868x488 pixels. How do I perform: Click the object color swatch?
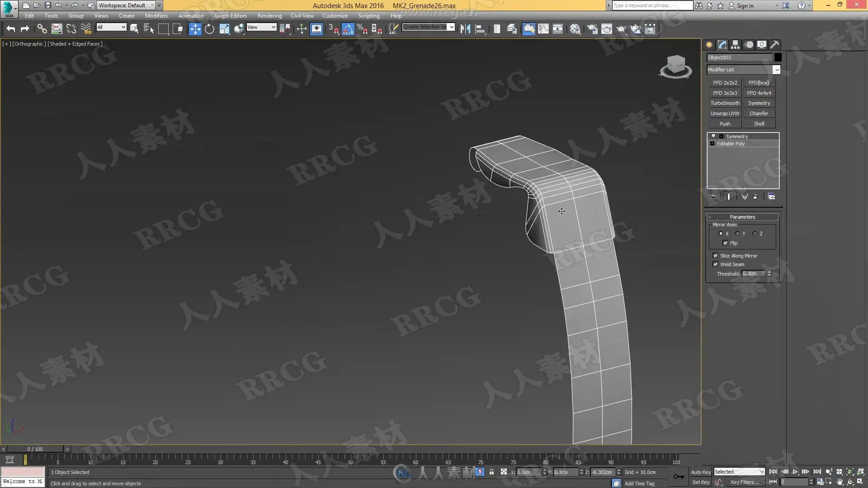(778, 57)
